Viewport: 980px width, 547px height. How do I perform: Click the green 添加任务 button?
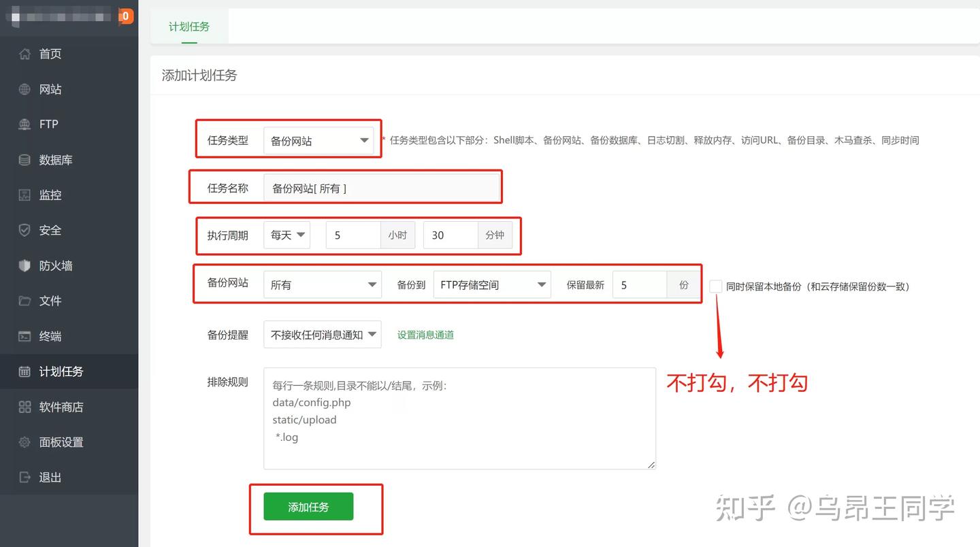point(308,507)
